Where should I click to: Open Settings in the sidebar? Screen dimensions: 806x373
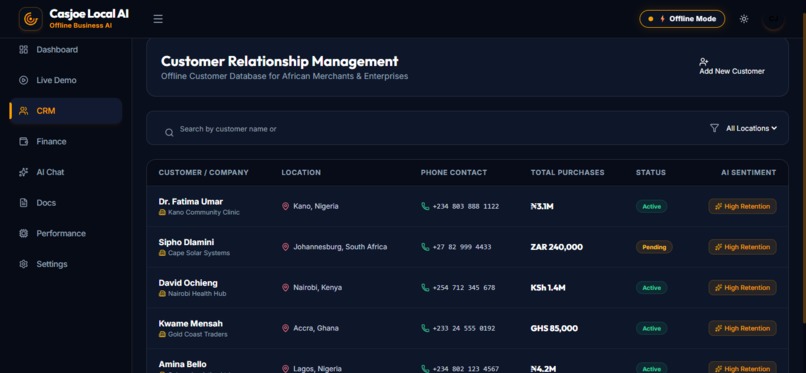click(x=66, y=264)
